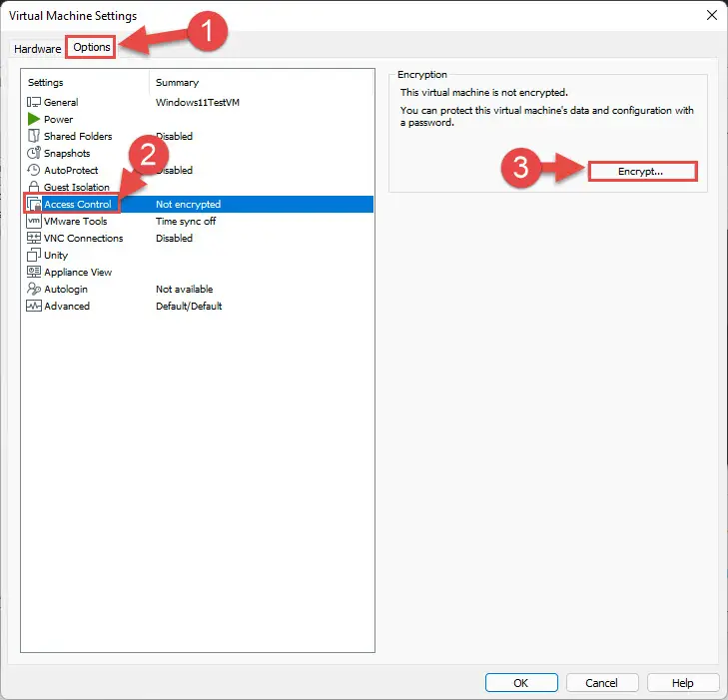Select the Advanced row label
Screen dimensions: 728x700
(x=67, y=306)
